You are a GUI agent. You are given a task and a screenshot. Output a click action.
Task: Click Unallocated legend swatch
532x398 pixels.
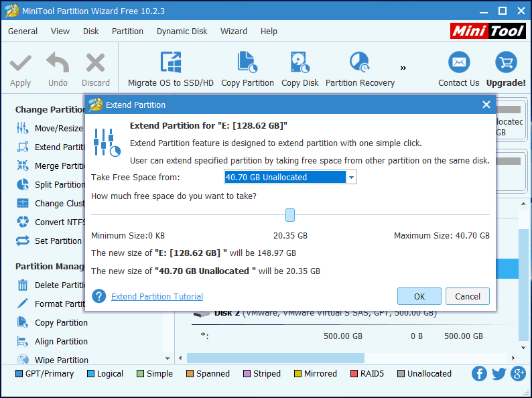pyautogui.click(x=401, y=374)
